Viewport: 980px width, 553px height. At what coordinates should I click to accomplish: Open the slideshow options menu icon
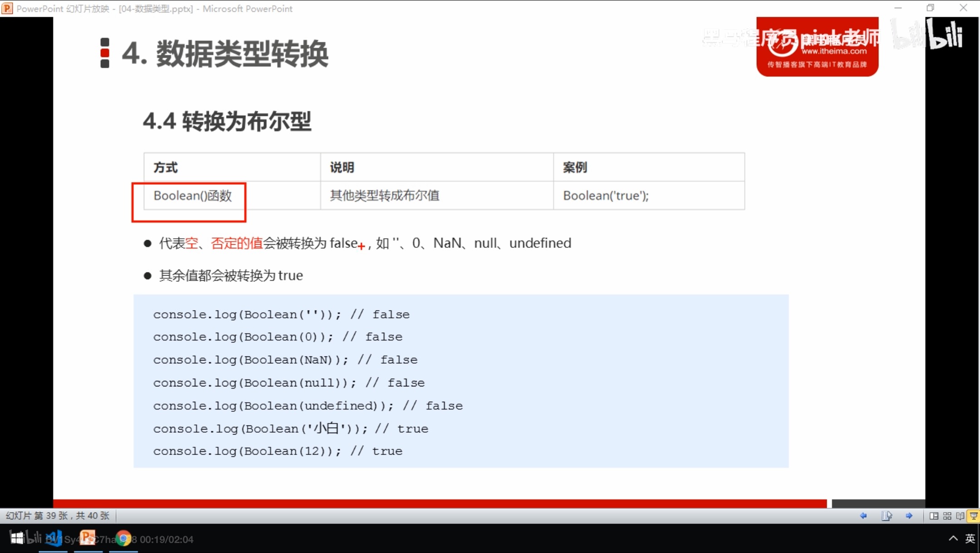pyautogui.click(x=887, y=516)
